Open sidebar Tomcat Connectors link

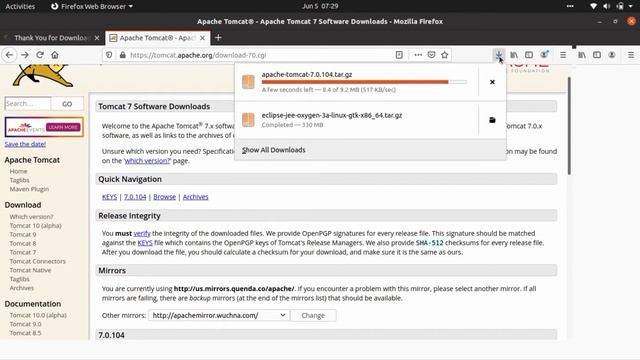(38, 261)
